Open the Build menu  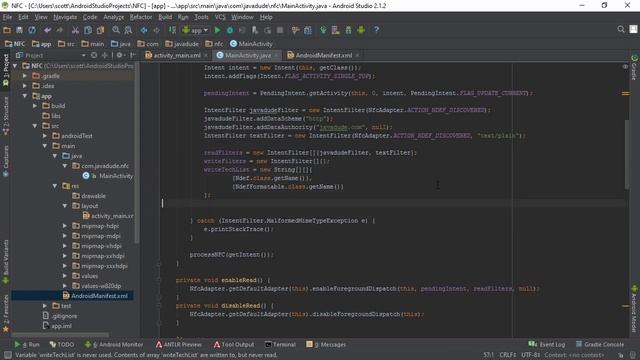coord(165,17)
